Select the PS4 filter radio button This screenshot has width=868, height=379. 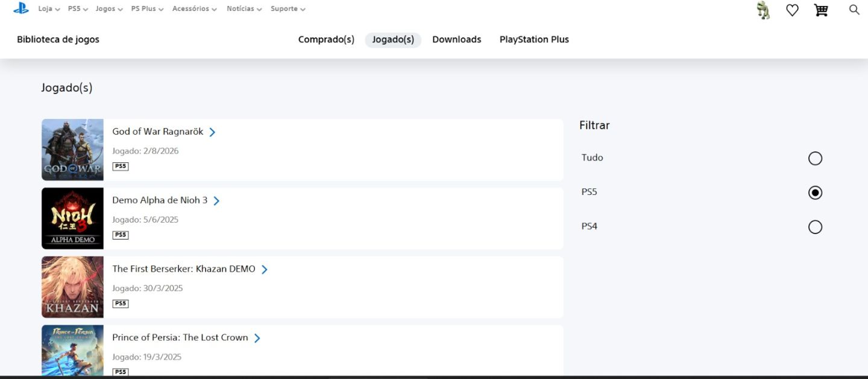pyautogui.click(x=815, y=227)
